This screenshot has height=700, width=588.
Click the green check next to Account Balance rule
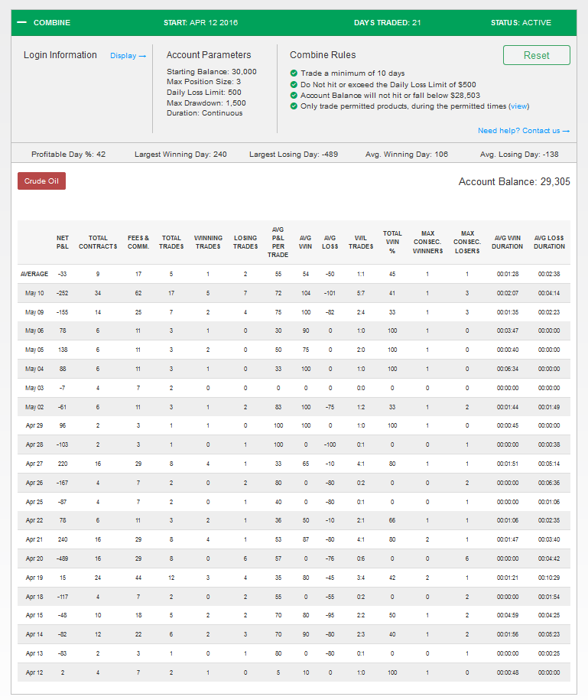294,95
